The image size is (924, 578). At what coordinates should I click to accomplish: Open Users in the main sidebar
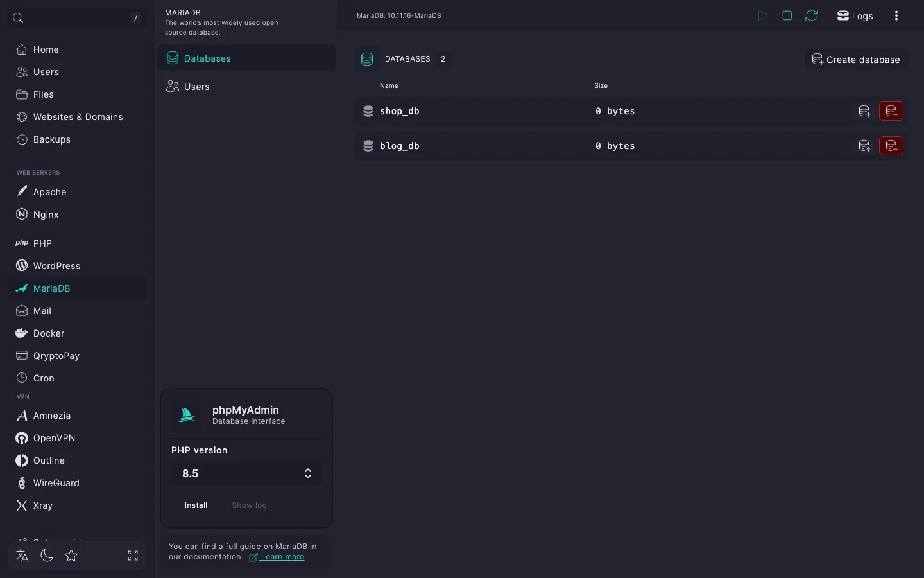tap(77, 72)
